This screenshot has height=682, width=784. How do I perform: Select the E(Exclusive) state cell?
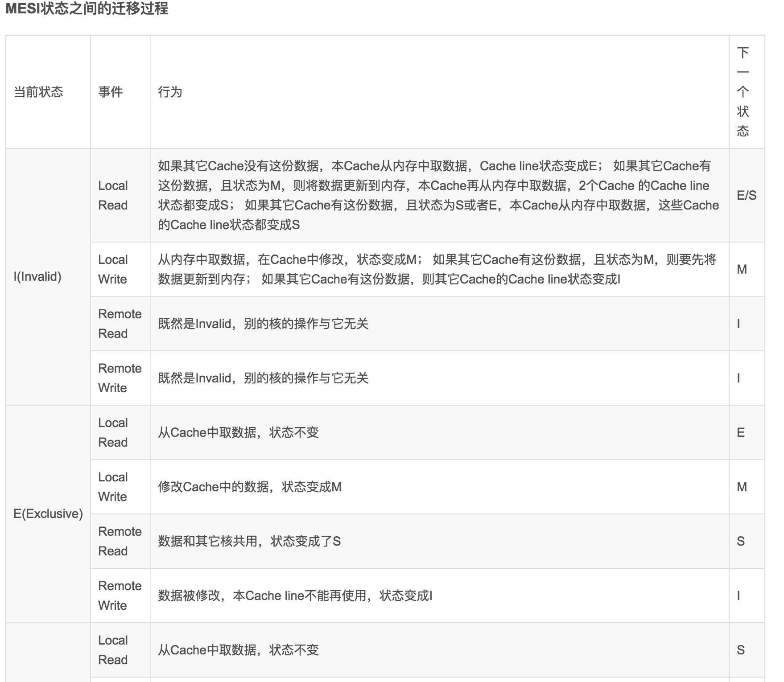point(48,514)
